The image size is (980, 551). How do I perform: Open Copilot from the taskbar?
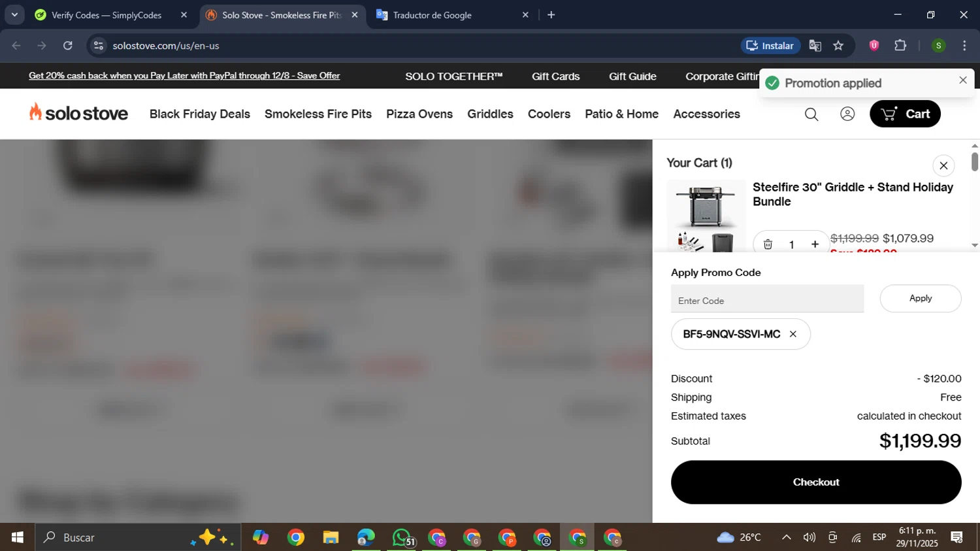[x=261, y=537]
